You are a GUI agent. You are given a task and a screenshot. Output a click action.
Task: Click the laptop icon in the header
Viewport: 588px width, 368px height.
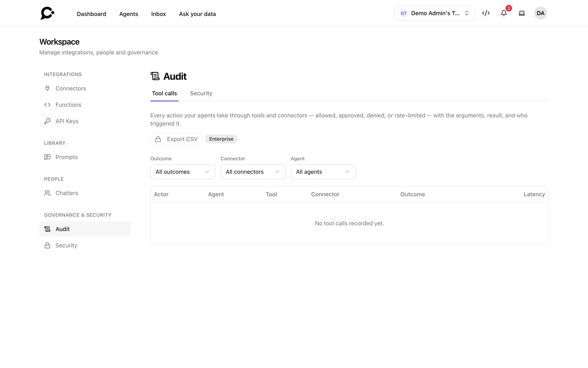(x=522, y=13)
